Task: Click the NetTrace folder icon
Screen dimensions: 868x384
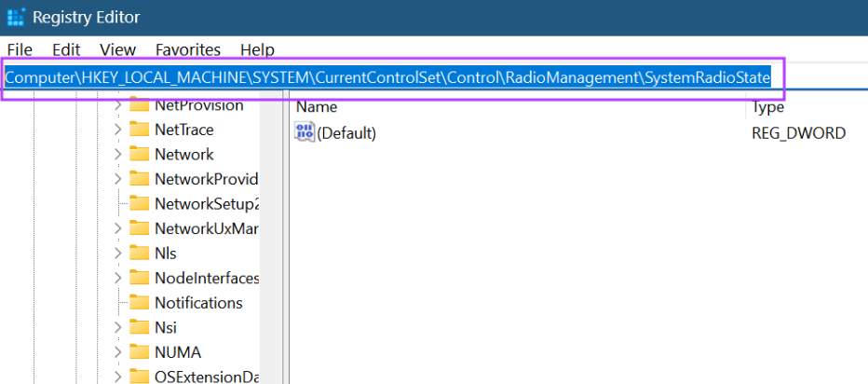Action: pos(140,130)
